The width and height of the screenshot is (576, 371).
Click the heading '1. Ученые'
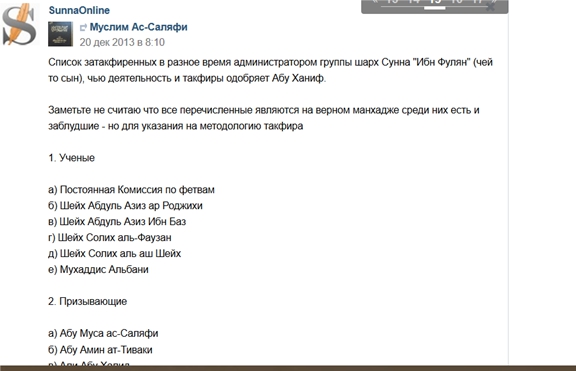[71, 158]
